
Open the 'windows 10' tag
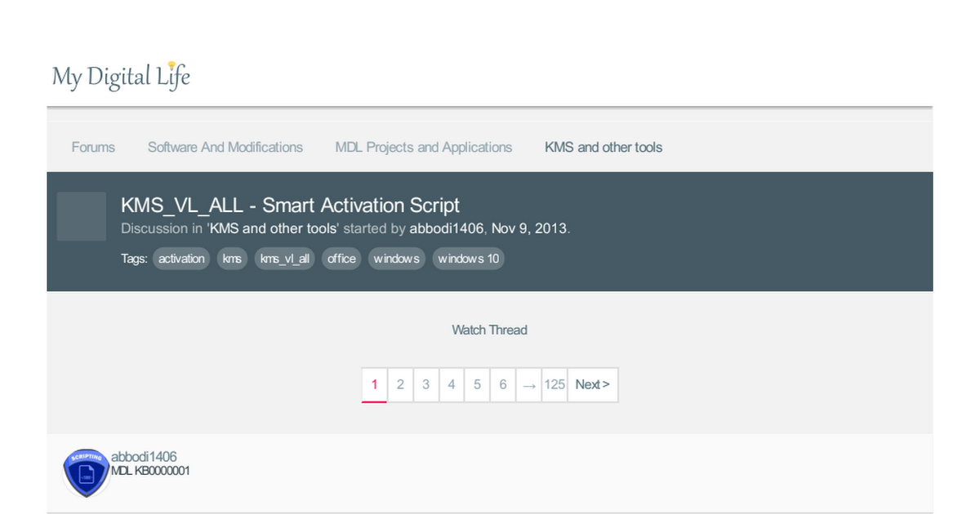point(468,259)
